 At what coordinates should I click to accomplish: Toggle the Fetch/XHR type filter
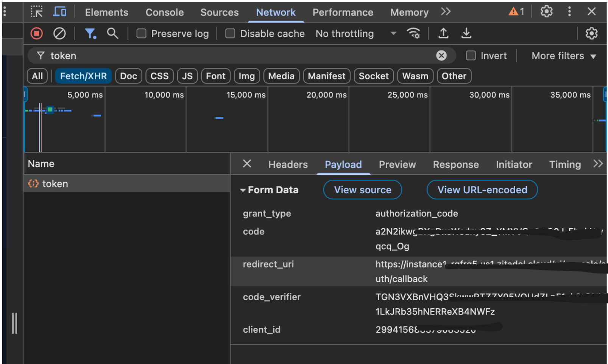pyautogui.click(x=83, y=76)
